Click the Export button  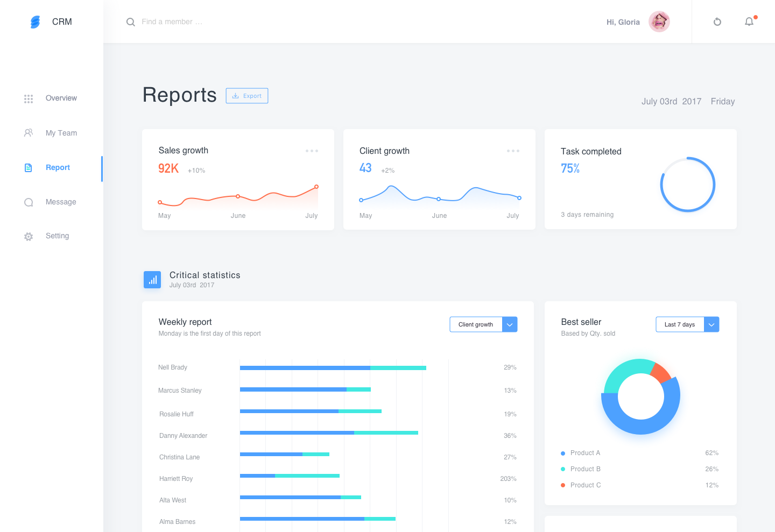(x=247, y=96)
